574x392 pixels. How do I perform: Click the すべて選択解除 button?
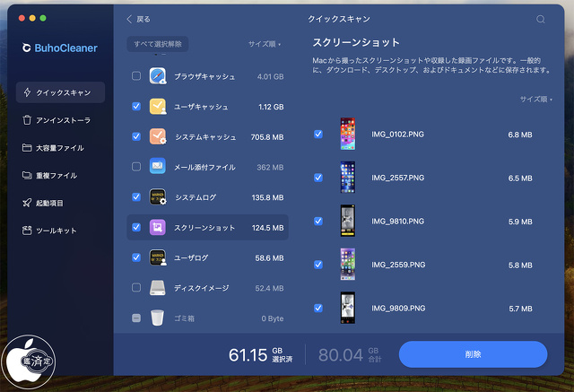pos(158,44)
